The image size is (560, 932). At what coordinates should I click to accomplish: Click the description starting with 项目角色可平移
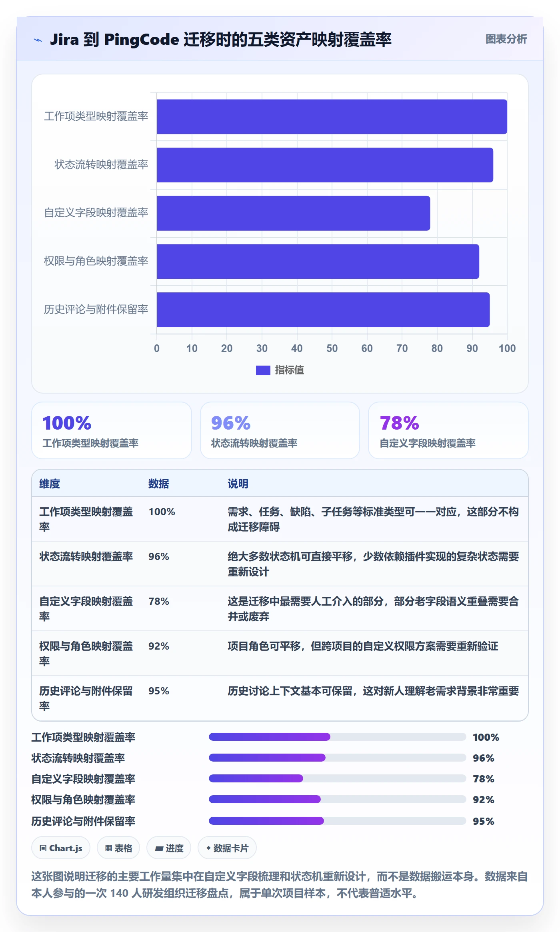click(x=363, y=646)
